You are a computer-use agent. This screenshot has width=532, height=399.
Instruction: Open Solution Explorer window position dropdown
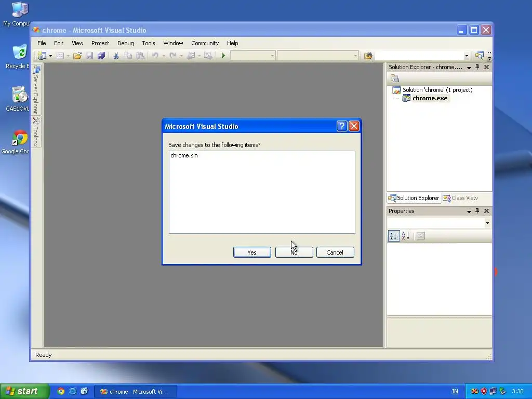[x=469, y=68]
